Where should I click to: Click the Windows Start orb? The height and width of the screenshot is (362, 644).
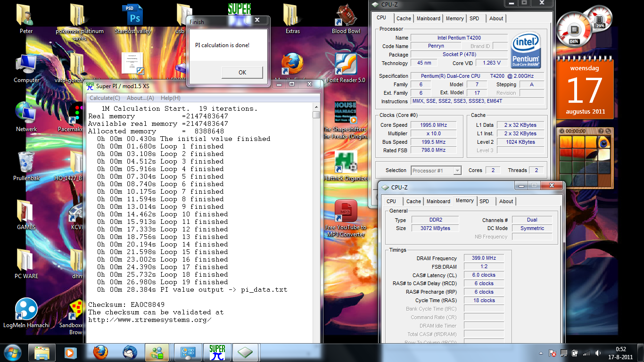pos(12,353)
